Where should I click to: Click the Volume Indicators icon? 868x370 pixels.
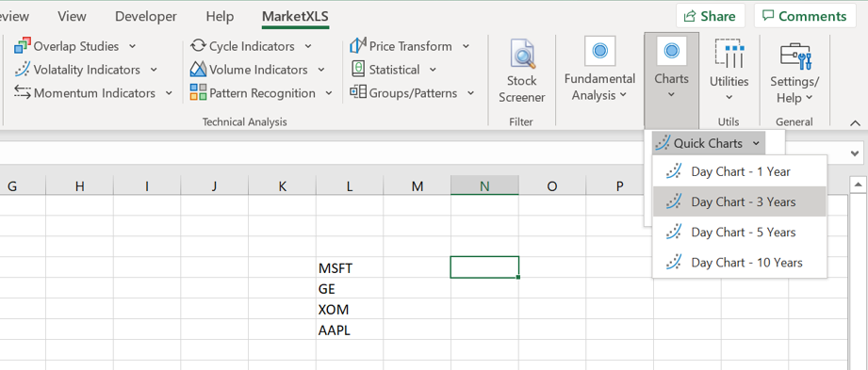click(198, 69)
